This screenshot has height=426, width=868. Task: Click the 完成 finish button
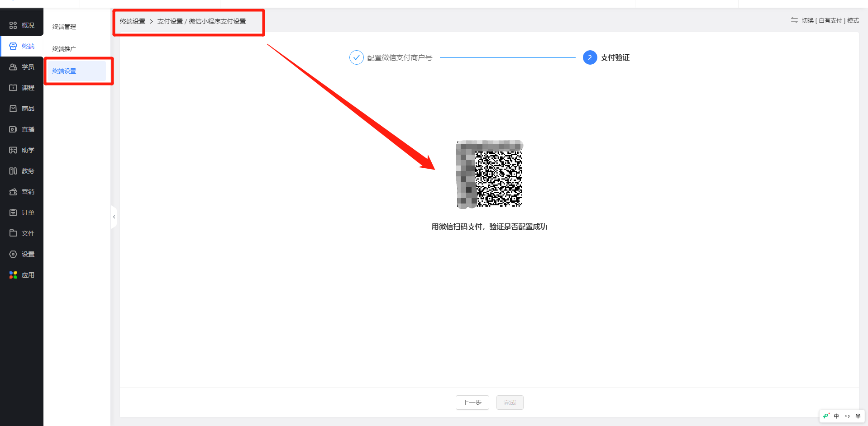click(510, 402)
